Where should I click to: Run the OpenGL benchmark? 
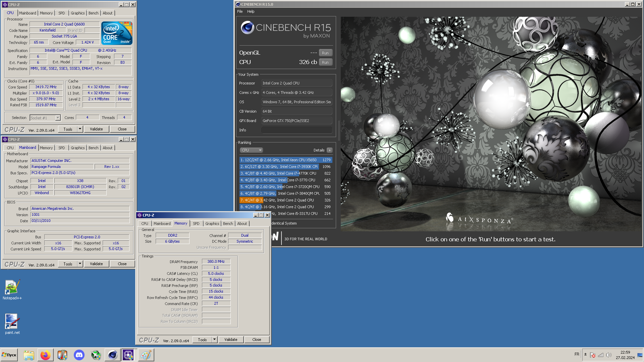click(325, 53)
